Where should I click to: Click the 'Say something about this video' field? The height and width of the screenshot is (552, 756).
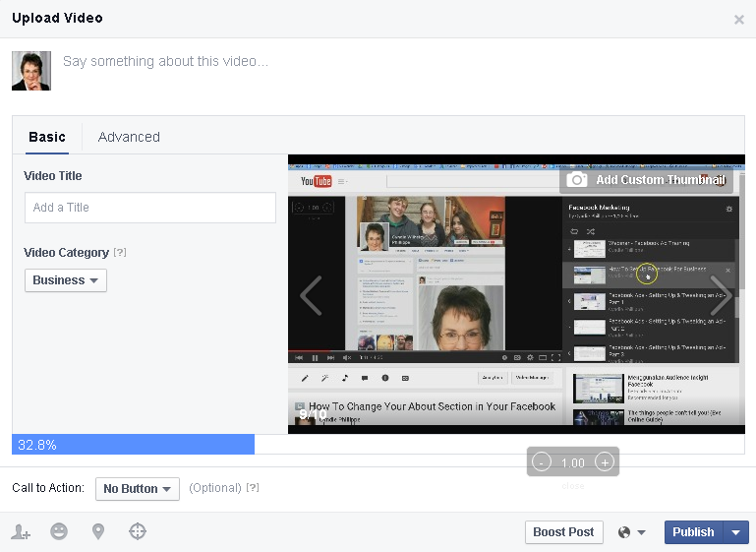(165, 61)
